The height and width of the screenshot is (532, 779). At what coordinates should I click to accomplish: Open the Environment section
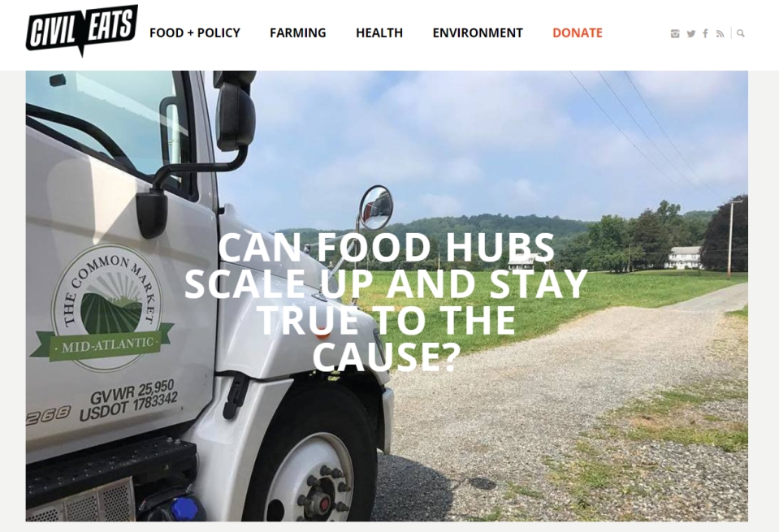click(x=478, y=32)
